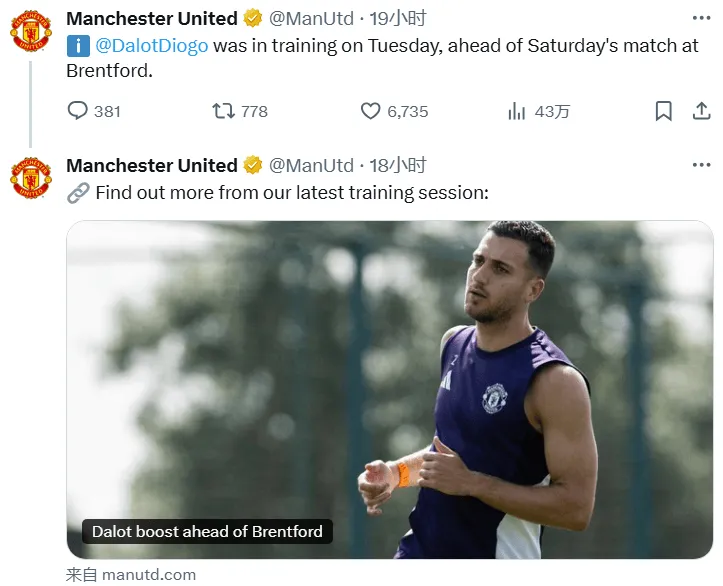Bookmark the first Manchester United tweet
The image size is (723, 586).
coord(663,111)
